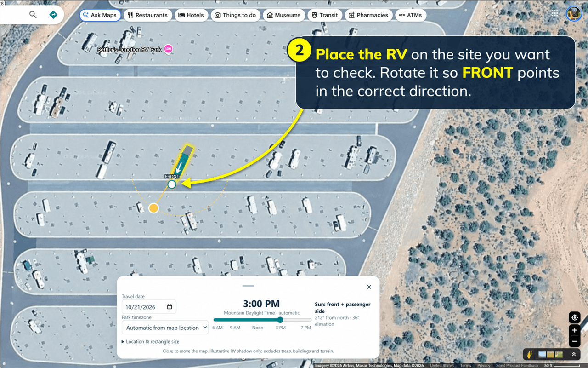Open the Privacy footer link
588x368 pixels.
(x=484, y=366)
